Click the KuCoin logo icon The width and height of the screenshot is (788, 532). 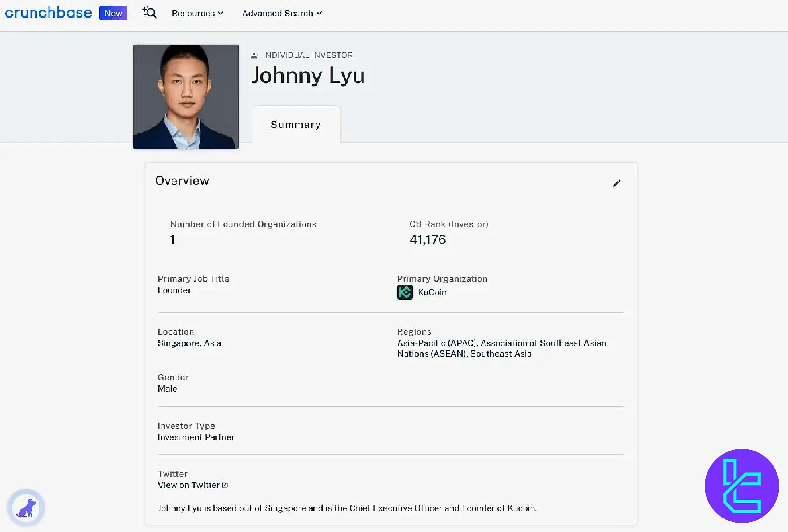405,292
